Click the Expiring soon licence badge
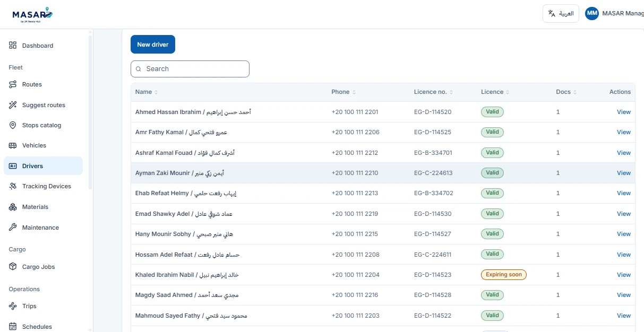 (503, 275)
